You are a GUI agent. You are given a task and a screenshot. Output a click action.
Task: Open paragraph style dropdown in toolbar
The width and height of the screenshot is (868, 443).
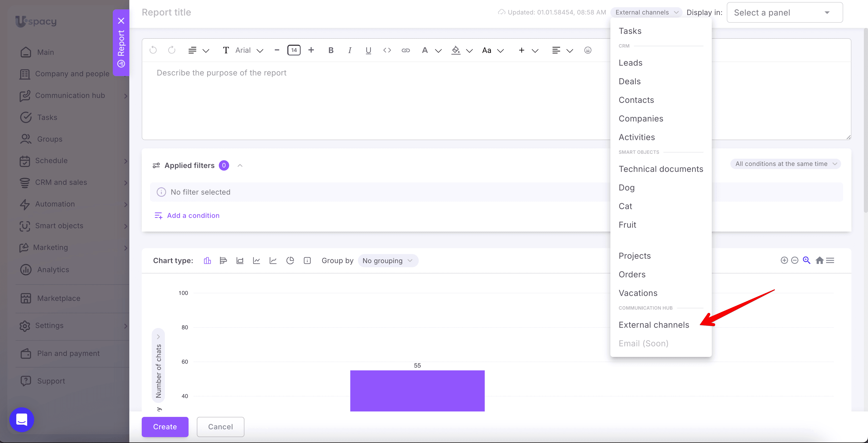199,50
